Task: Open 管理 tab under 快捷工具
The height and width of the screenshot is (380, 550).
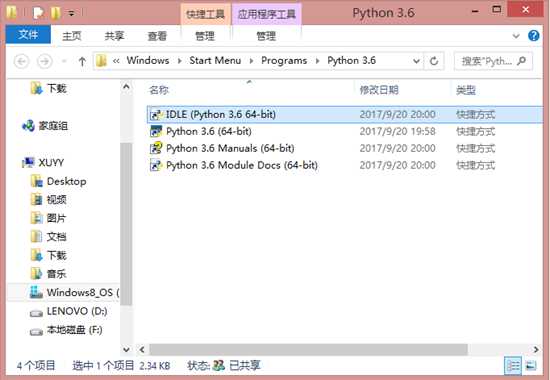Action: [x=205, y=36]
